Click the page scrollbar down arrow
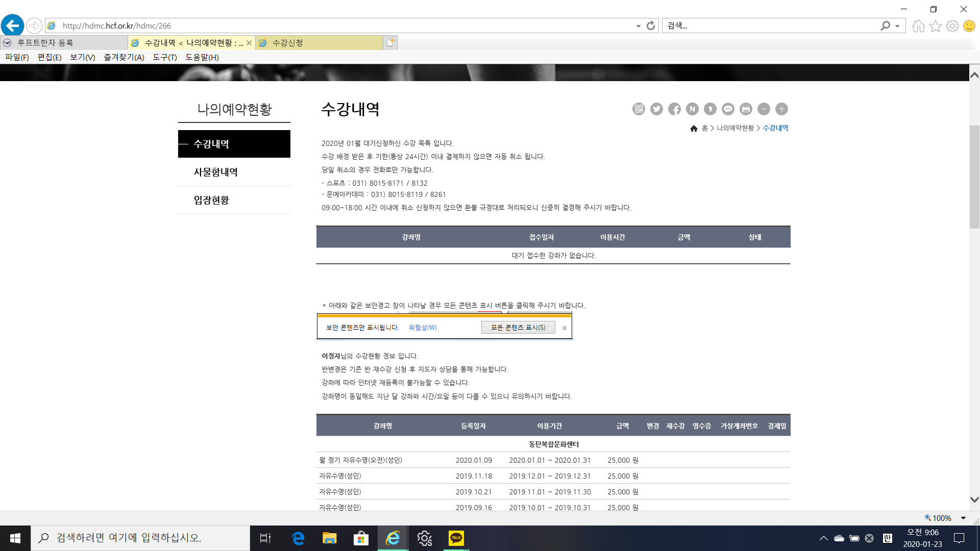Viewport: 980px width, 551px height. pyautogui.click(x=974, y=499)
